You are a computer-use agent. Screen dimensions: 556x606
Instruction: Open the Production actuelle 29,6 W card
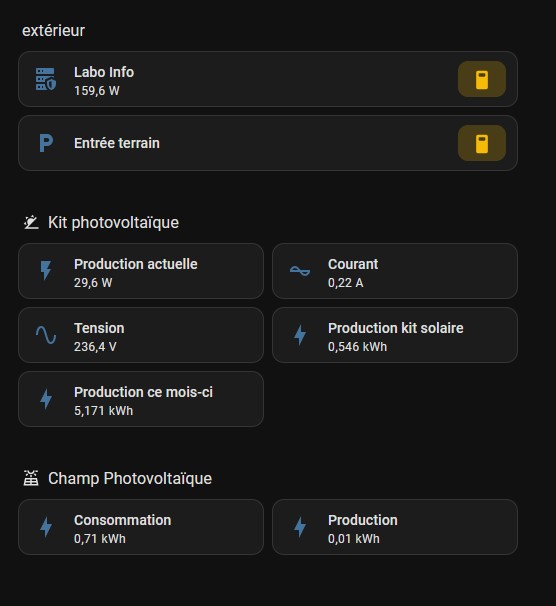click(141, 271)
